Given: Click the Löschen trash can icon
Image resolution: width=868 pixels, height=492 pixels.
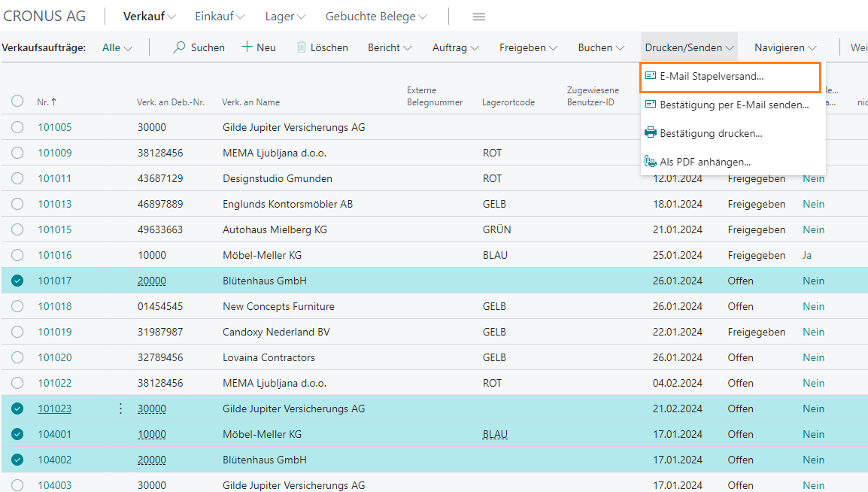Looking at the screenshot, I should pos(302,47).
